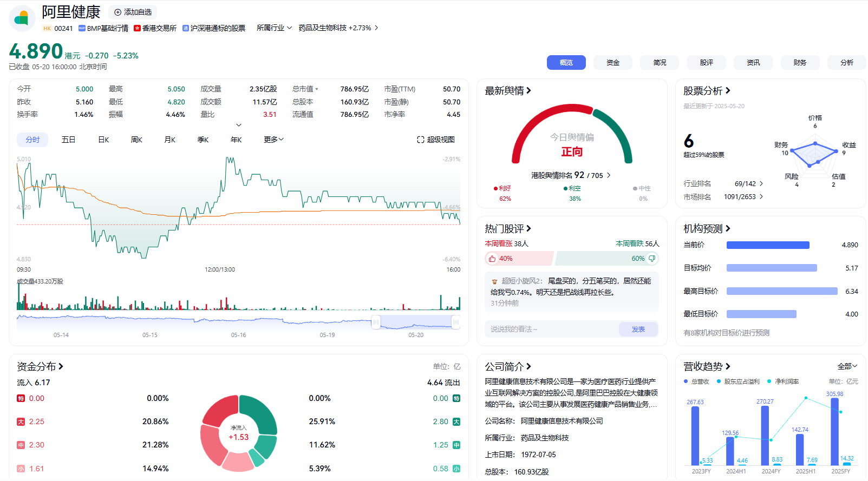Click the 05-16 date on timeline
The width and height of the screenshot is (868, 481).
[x=239, y=335]
